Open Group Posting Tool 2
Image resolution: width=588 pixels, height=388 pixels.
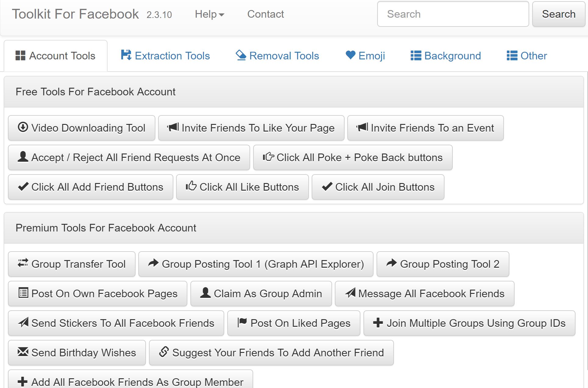click(x=443, y=264)
